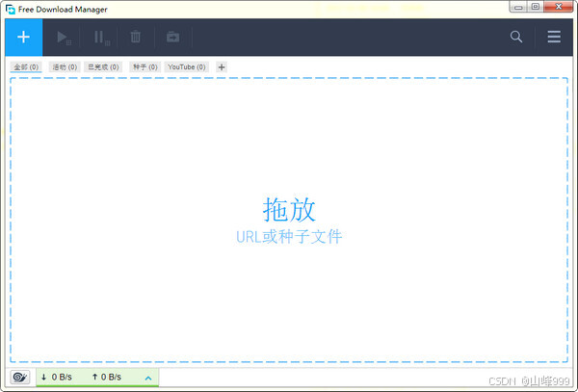Delete selected download with trash icon
This screenshot has height=392, width=578.
click(x=136, y=37)
